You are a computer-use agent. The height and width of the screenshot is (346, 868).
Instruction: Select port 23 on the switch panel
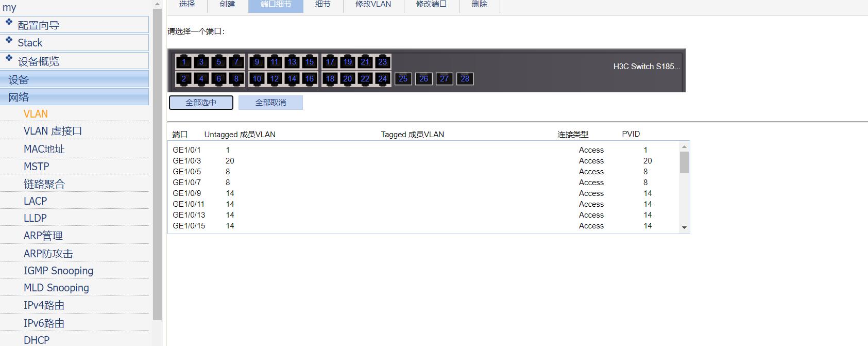click(383, 62)
